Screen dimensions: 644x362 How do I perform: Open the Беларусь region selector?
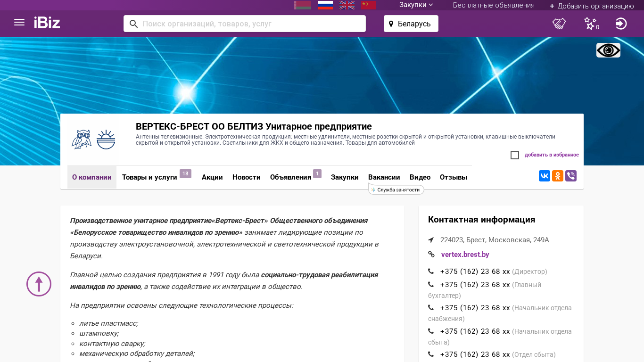(x=411, y=24)
